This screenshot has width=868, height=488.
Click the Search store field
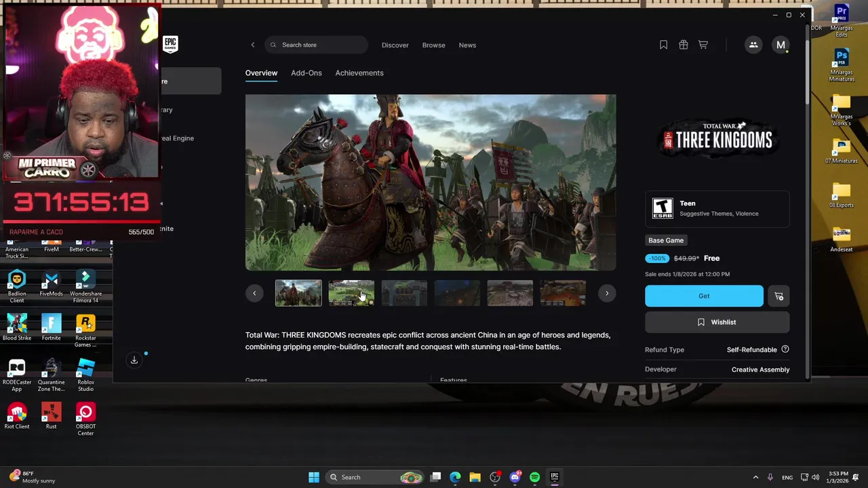[x=316, y=45]
